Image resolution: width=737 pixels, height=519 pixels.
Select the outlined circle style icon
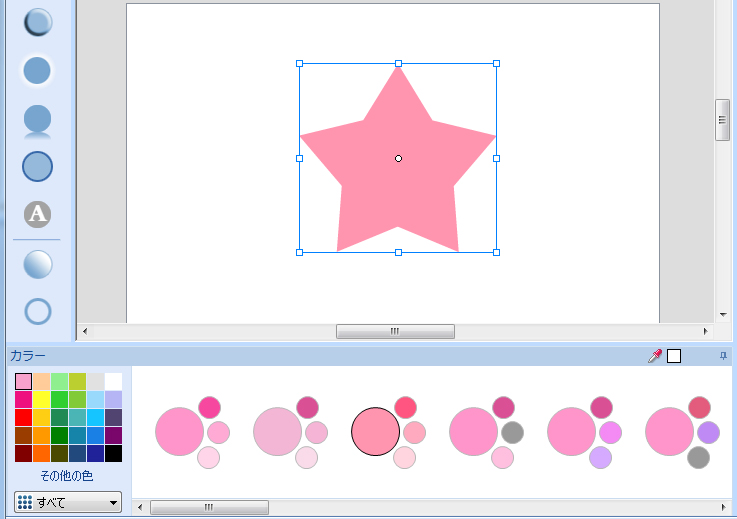[38, 166]
